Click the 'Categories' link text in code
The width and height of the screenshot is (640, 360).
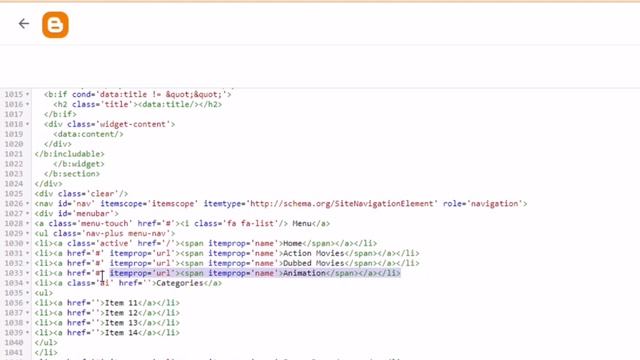click(x=180, y=283)
